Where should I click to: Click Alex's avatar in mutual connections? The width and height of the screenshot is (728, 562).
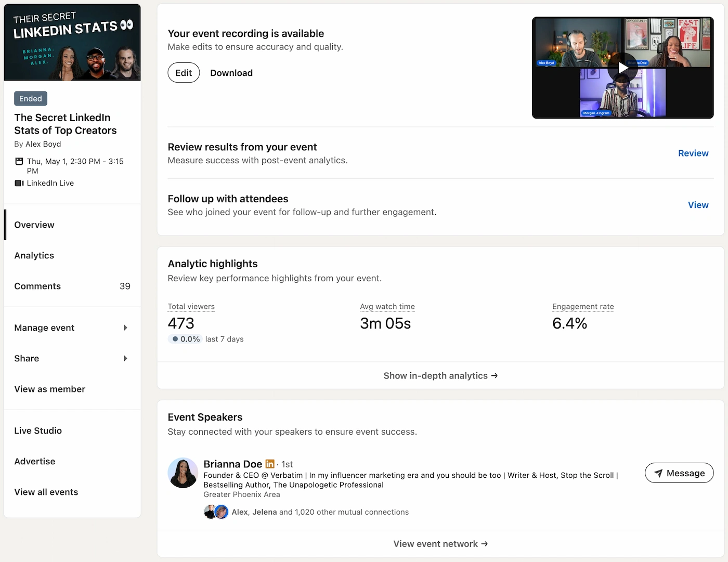pyautogui.click(x=210, y=512)
